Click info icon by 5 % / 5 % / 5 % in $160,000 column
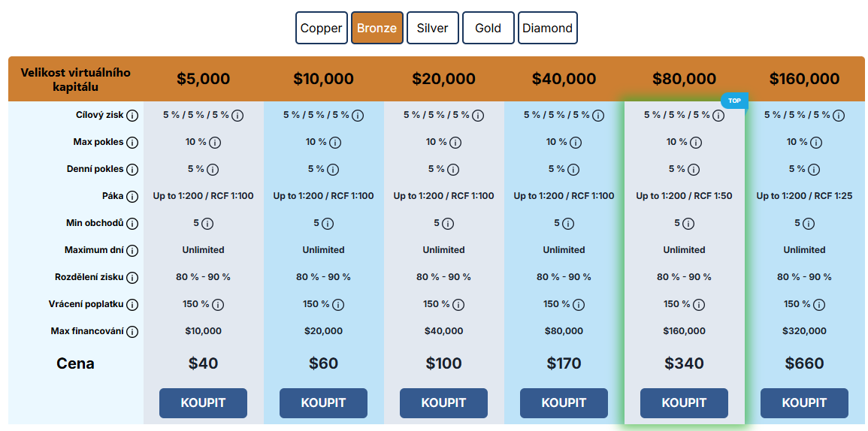 pyautogui.click(x=839, y=116)
